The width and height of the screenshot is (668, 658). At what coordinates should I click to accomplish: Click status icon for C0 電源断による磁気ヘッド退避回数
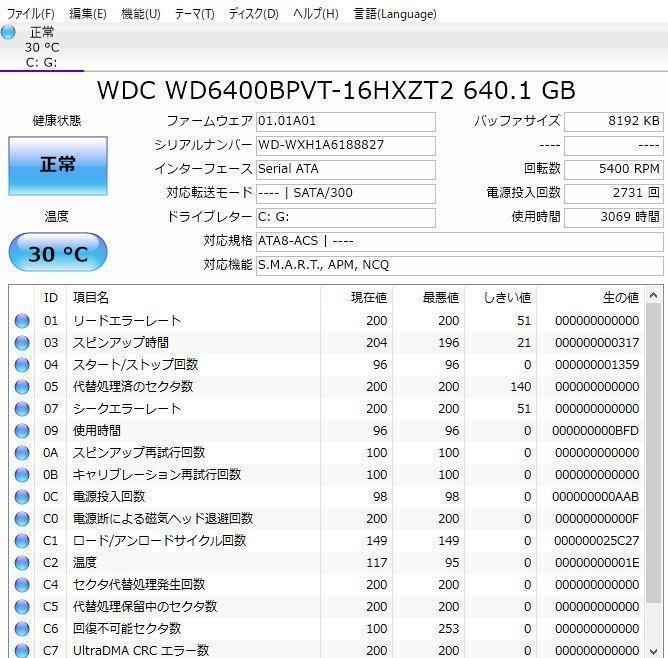[22, 519]
